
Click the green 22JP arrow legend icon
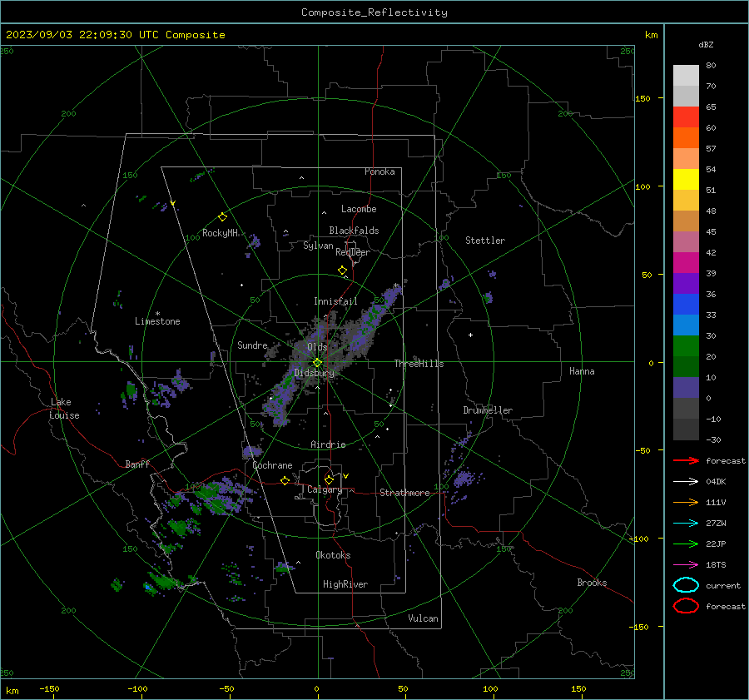[x=686, y=544]
